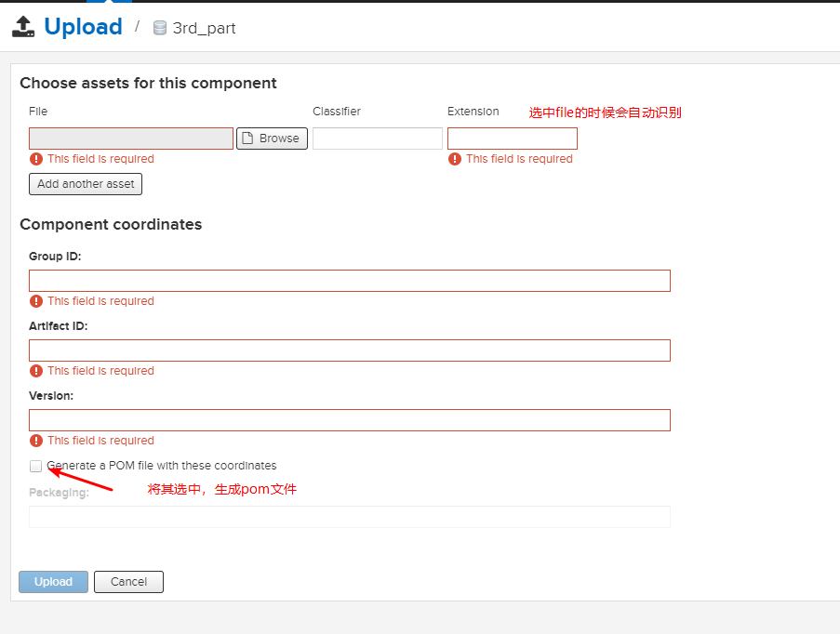This screenshot has width=840, height=634.
Task: Click the Artifact ID text box
Action: click(349, 350)
